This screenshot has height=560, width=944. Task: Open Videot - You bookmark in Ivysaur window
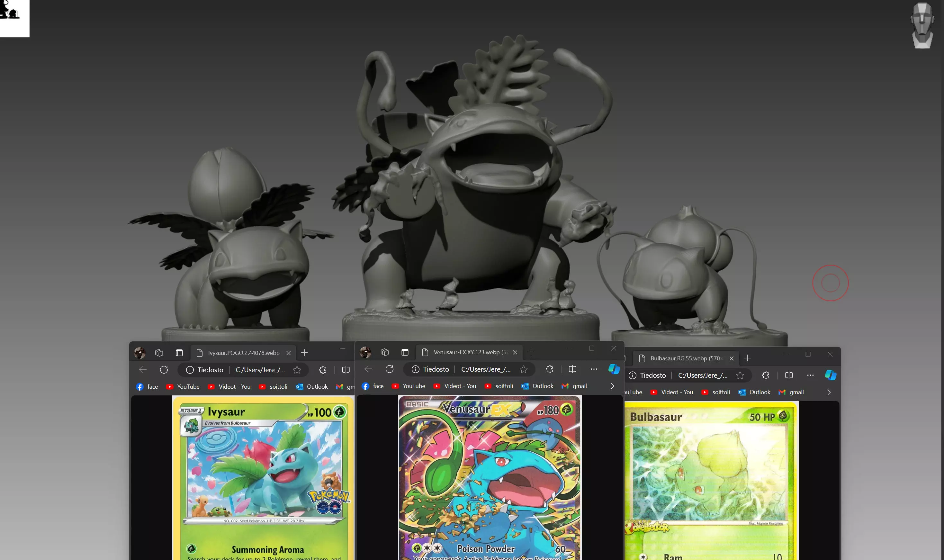229,387
